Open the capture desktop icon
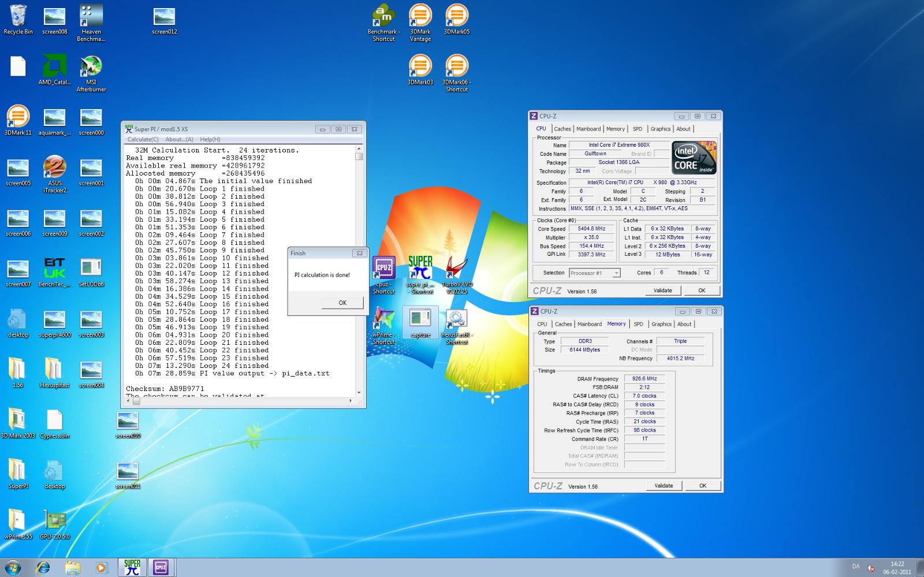The height and width of the screenshot is (577, 924). coord(420,322)
